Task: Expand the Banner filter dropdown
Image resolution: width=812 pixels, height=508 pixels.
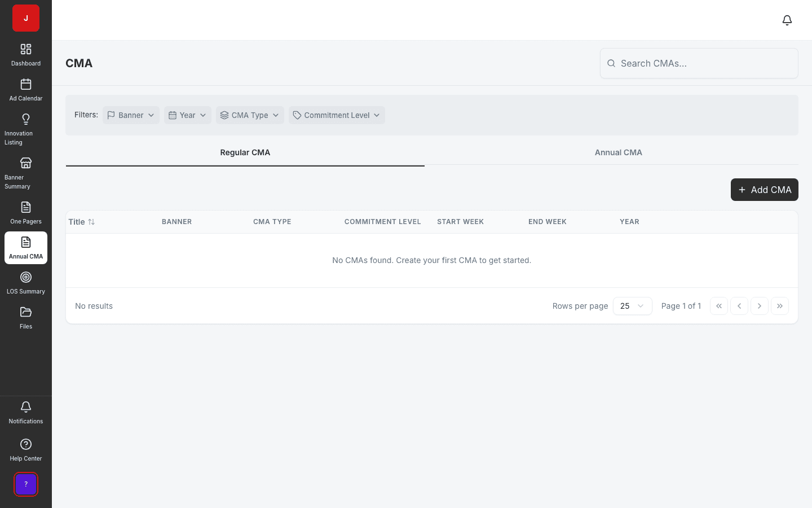Action: 131,115
